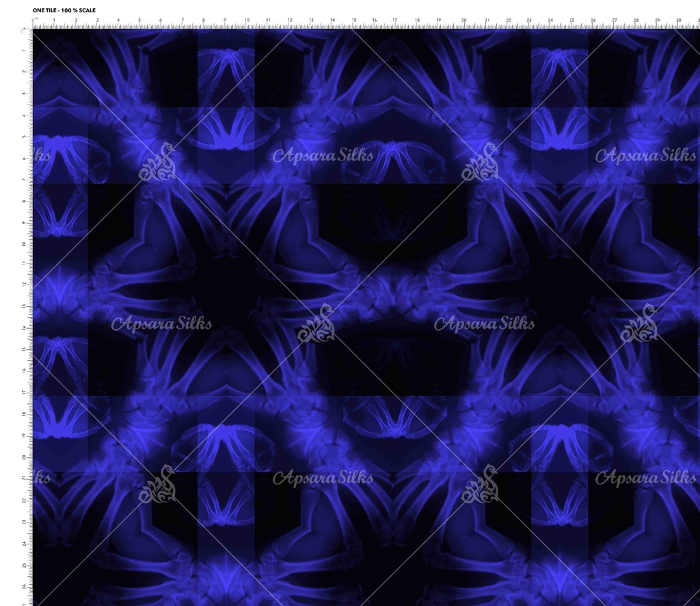
Task: Click the top-center Apsara Silks watermark text
Action: coord(323,156)
